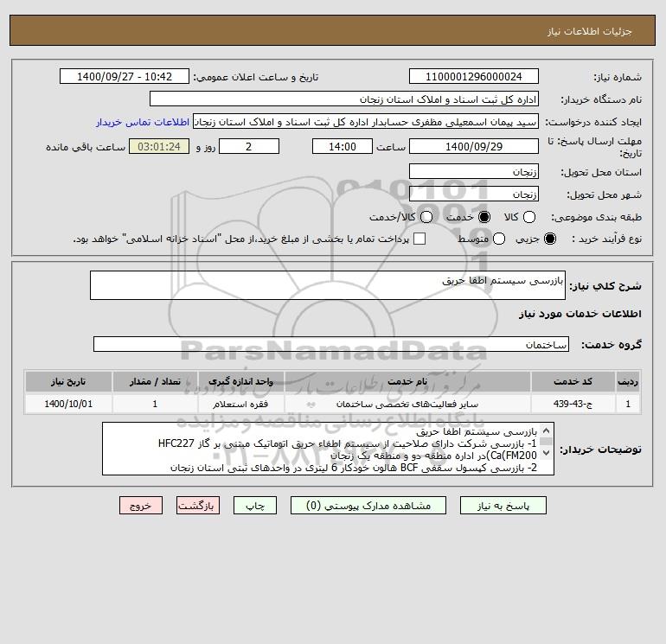The image size is (666, 644).
Task: Click the اطلاعات خدمات مورد نیاز heading
Action: coord(580,314)
